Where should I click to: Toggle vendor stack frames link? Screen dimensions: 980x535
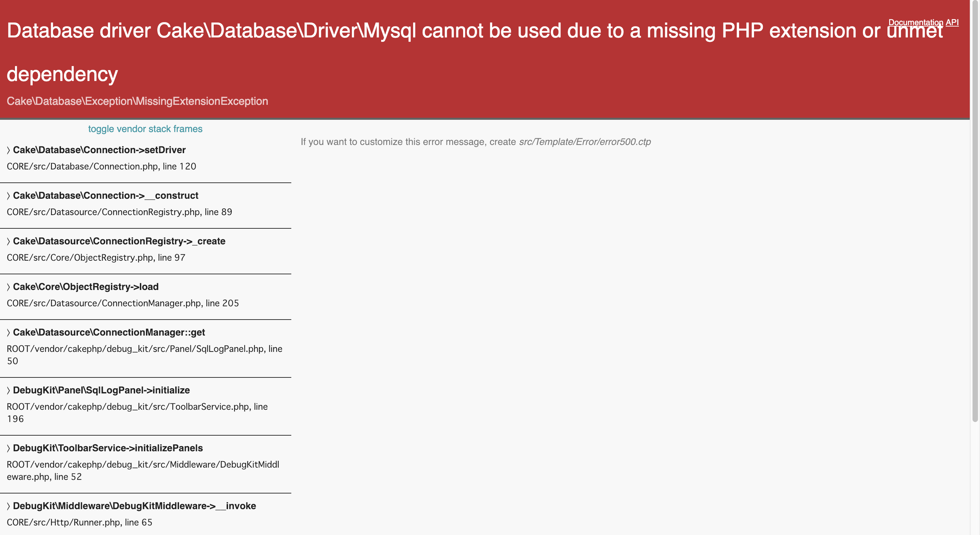coord(145,129)
